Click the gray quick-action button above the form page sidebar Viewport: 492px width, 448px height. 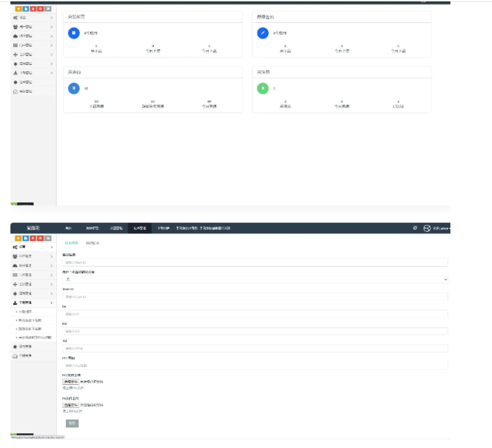point(48,238)
